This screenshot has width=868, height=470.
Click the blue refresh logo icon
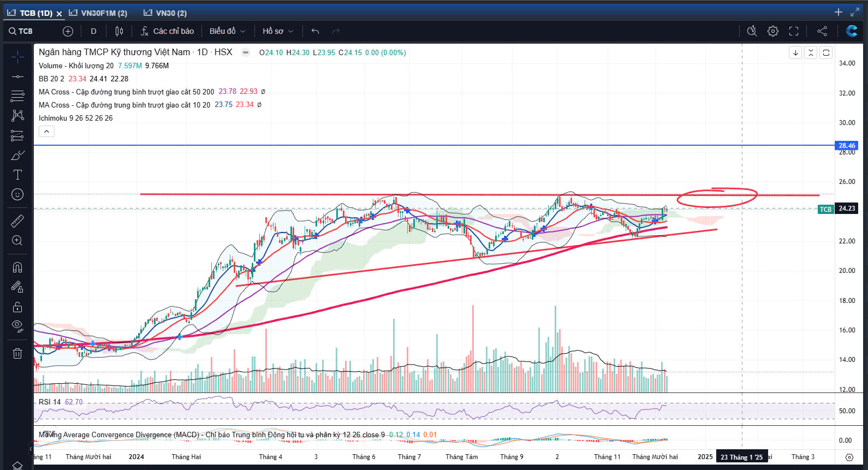pos(852,31)
